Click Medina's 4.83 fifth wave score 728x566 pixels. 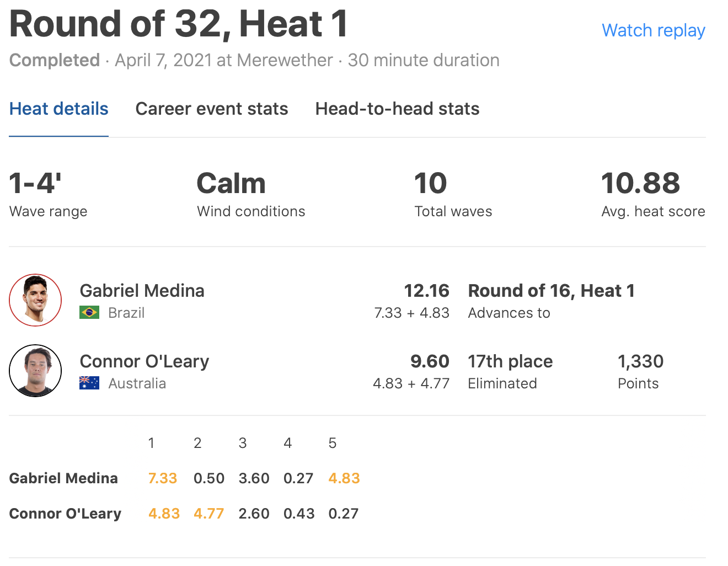(x=344, y=478)
